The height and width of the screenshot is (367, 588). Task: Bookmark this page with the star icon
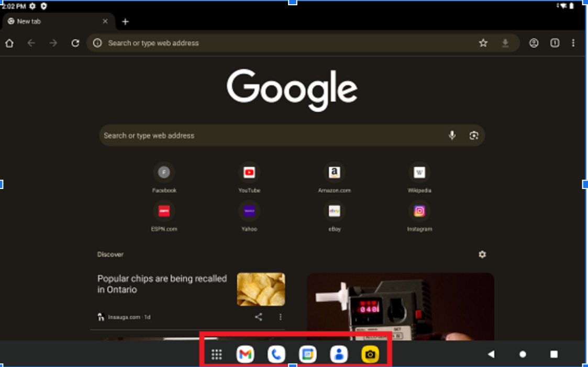tap(483, 43)
